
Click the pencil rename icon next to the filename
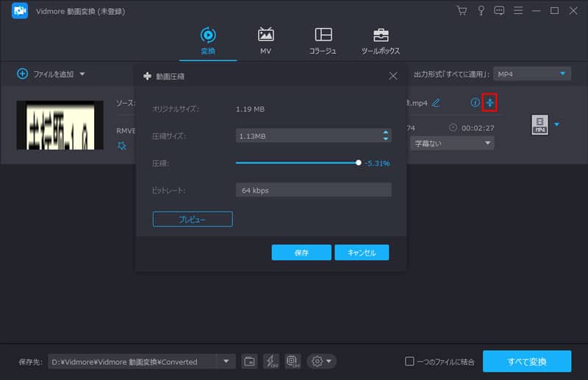436,103
